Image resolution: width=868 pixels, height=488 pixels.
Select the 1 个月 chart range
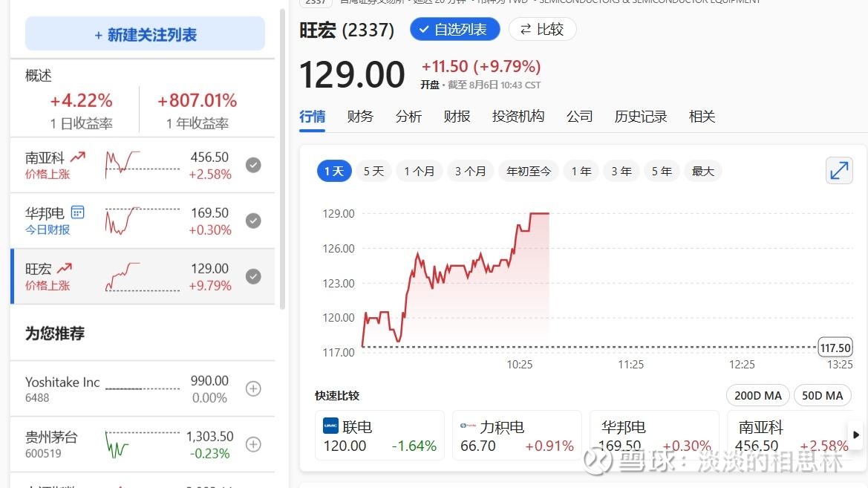click(419, 171)
